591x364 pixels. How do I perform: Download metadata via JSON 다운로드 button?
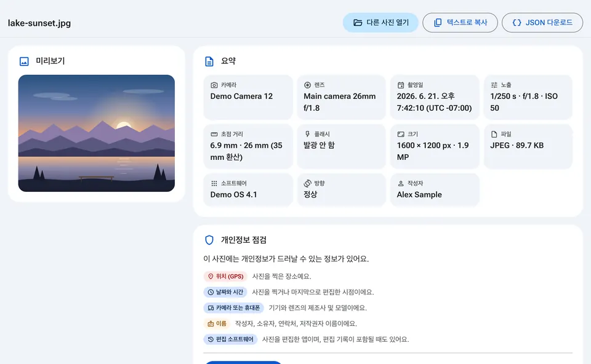pyautogui.click(x=542, y=23)
